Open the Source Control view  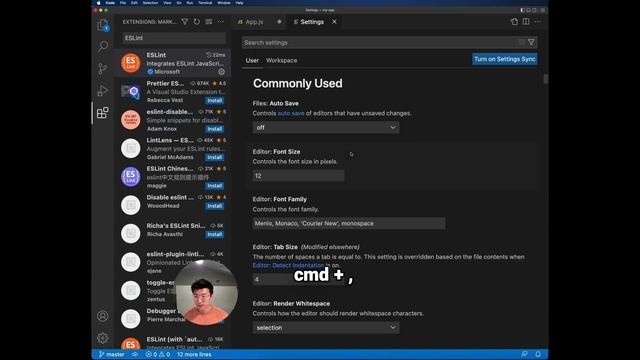[x=103, y=68]
